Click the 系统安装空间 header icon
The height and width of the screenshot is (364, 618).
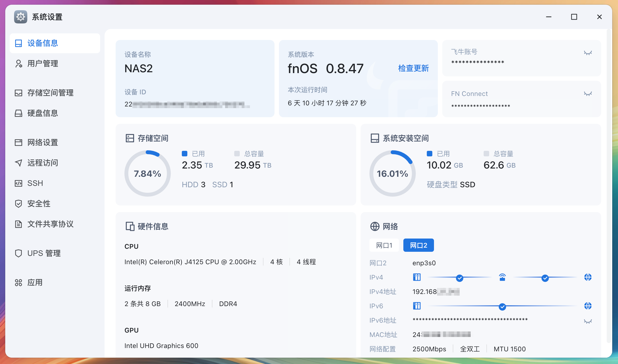(x=375, y=138)
